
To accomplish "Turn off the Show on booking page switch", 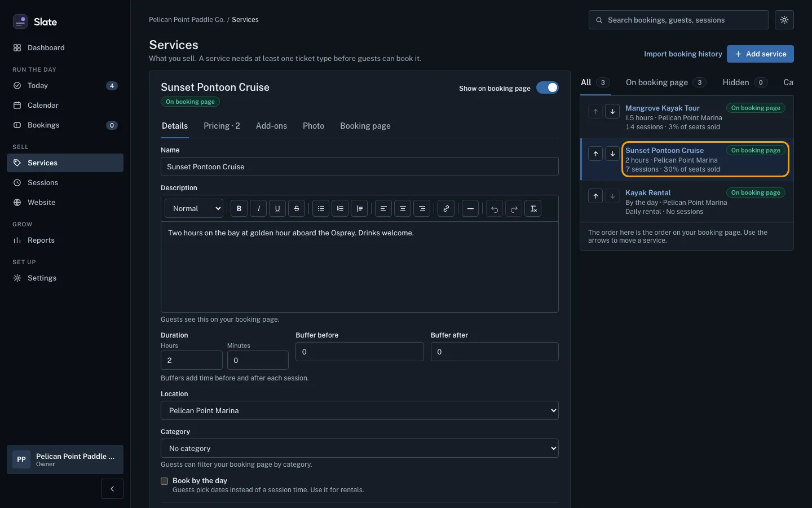I will tap(547, 87).
